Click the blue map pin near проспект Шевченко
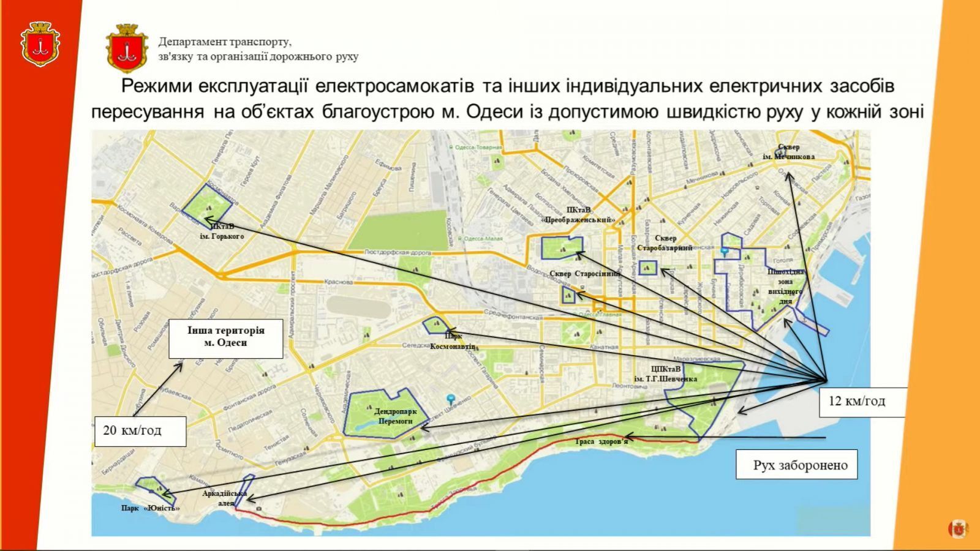The height and width of the screenshot is (551, 980). (x=451, y=400)
